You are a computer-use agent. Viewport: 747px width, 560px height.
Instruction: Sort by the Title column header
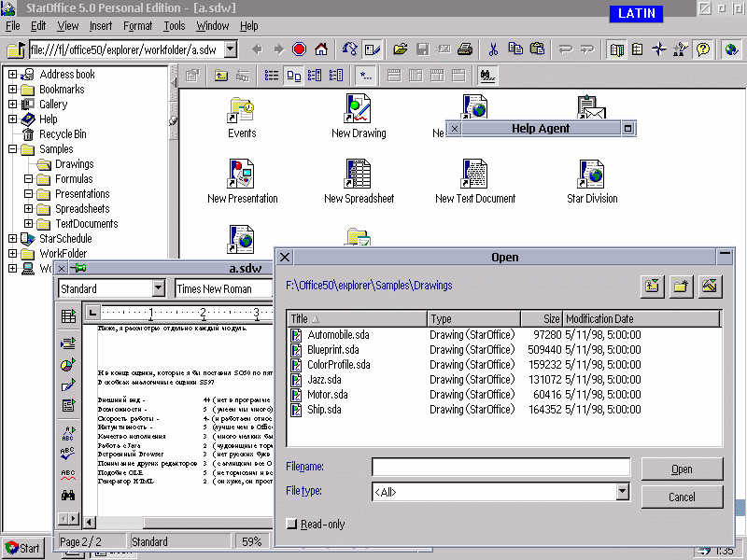pos(357,318)
